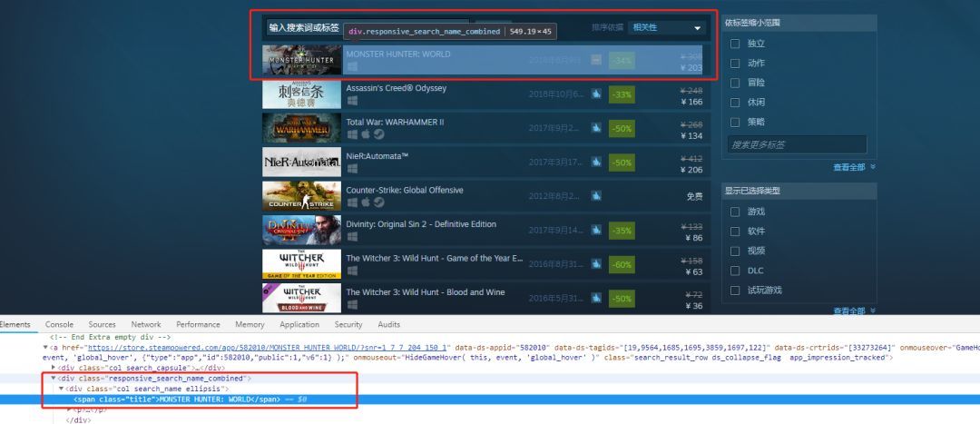Open the Security tab in DevTools

tap(348, 324)
